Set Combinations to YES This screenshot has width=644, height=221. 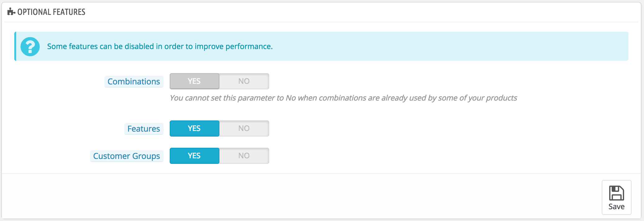coord(194,81)
